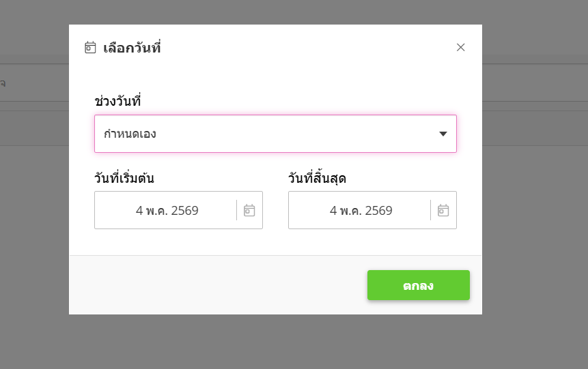Close the เลือกวันที่ dialog with X
588x369 pixels.
tap(460, 47)
